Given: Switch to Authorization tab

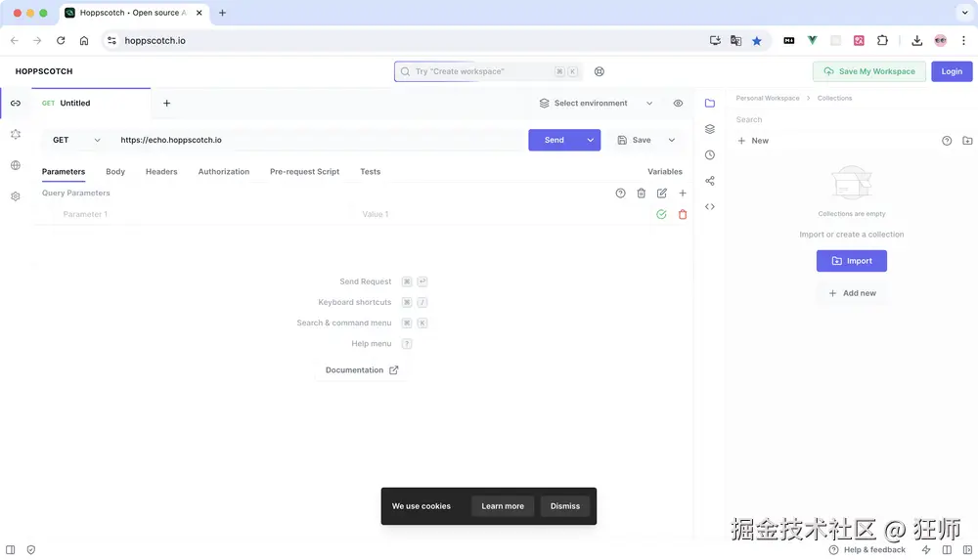Looking at the screenshot, I should point(224,171).
